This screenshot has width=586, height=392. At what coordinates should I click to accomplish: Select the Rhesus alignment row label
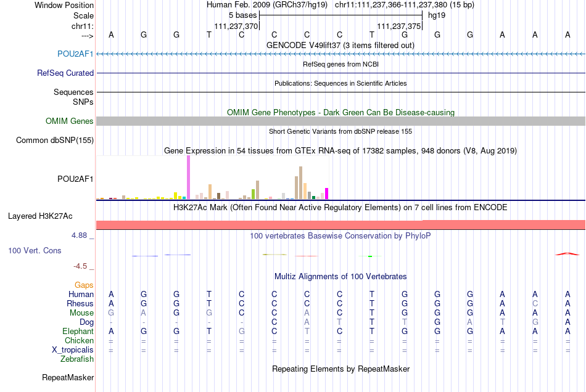[x=80, y=303]
